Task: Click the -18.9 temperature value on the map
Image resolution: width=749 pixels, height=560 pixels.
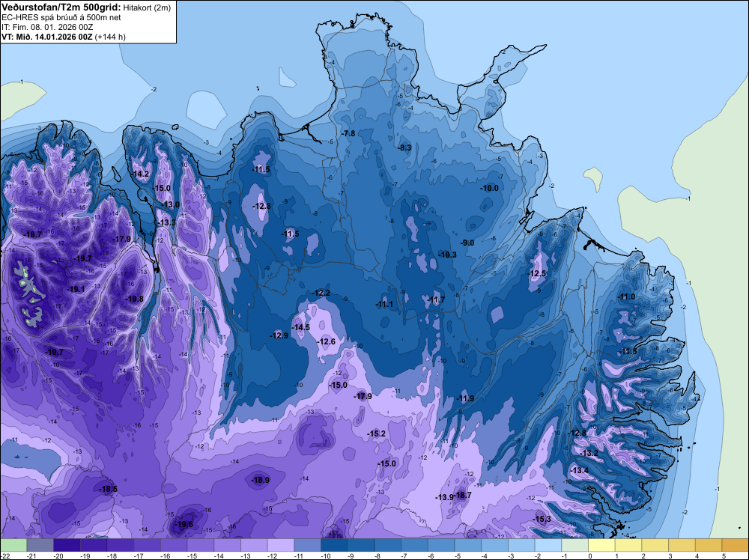Action: (x=260, y=480)
